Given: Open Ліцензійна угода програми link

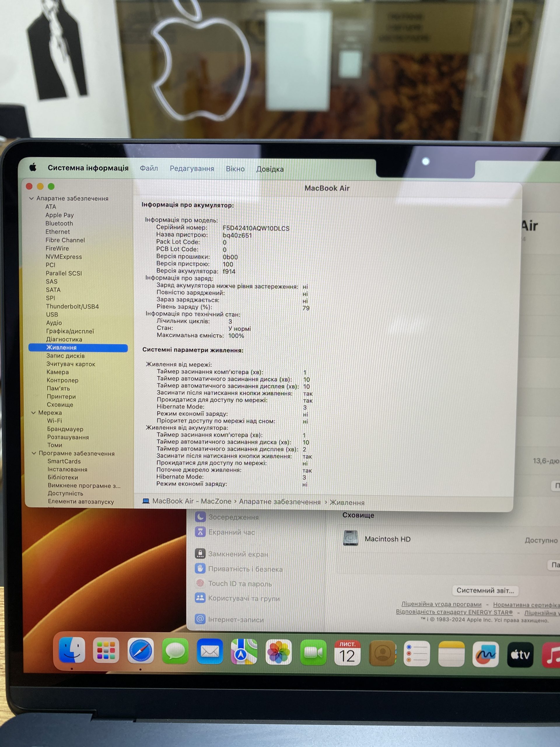Looking at the screenshot, I should [441, 604].
